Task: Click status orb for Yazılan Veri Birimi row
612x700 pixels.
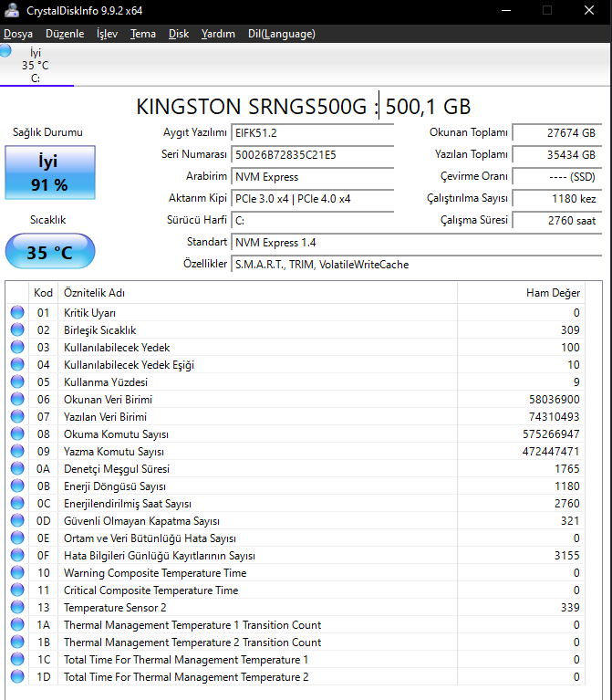Action: [x=17, y=416]
